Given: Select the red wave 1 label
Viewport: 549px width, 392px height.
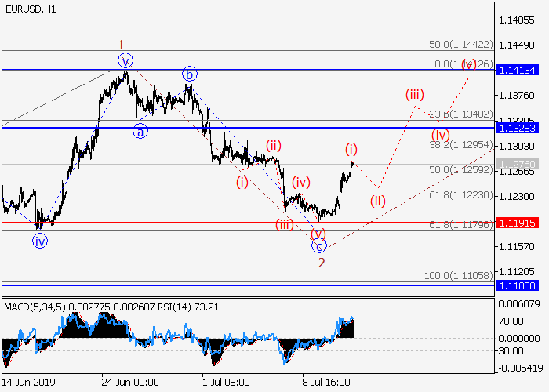Looking at the screenshot, I should point(121,44).
